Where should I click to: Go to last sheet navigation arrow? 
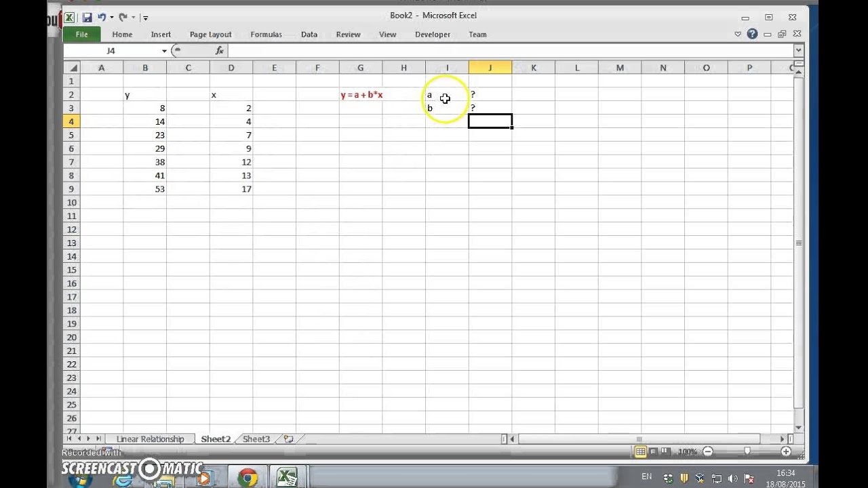[x=99, y=439]
